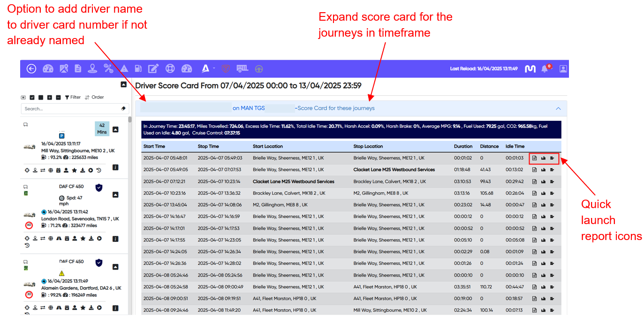Collapse the London Road, Sevenoaks vehicle card
Screen dimensions: 644x318
click(x=115, y=195)
